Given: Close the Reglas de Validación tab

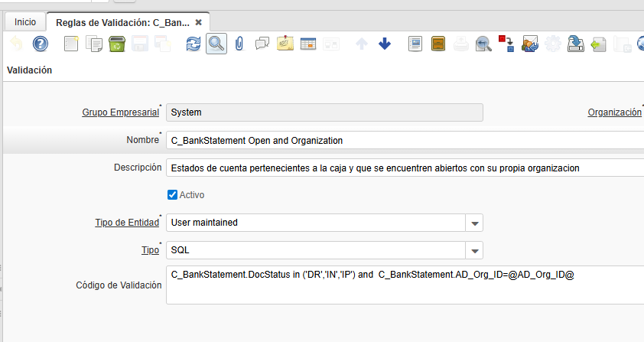Looking at the screenshot, I should (199, 22).
